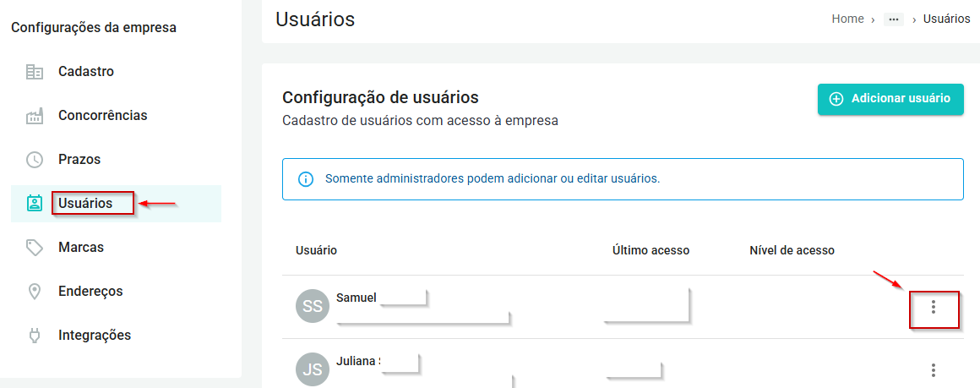
Task: Click the Endereços location pin icon
Action: click(35, 292)
